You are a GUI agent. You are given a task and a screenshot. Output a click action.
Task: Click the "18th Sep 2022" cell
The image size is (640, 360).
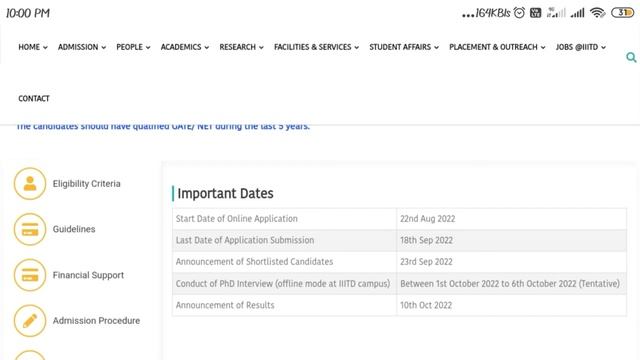(x=511, y=240)
